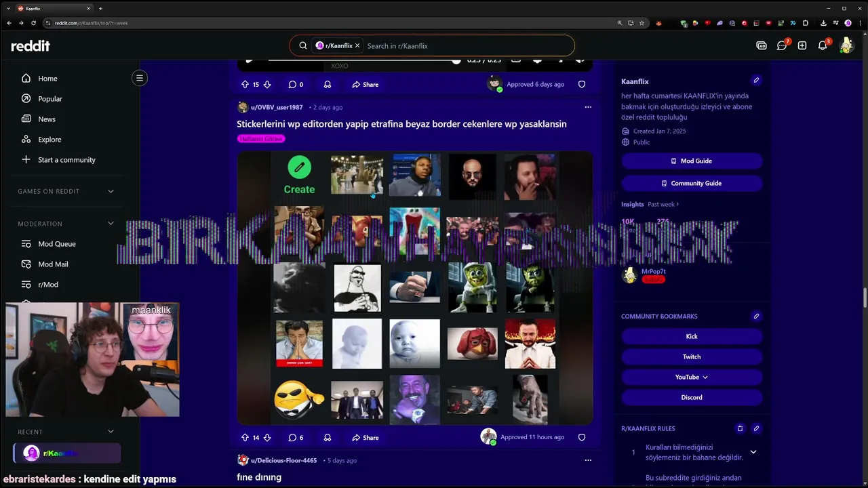868x488 pixels.
Task: Open the create post plus icon
Action: [802, 45]
